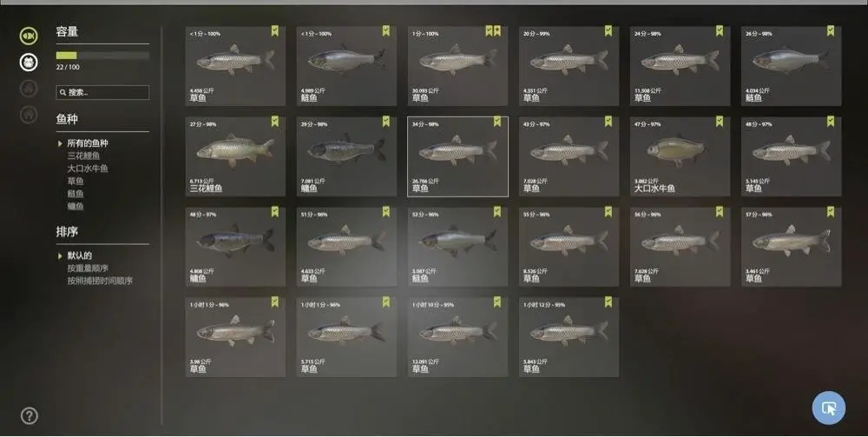
Task: Filter fish species by 草鱼
Action: tap(76, 181)
